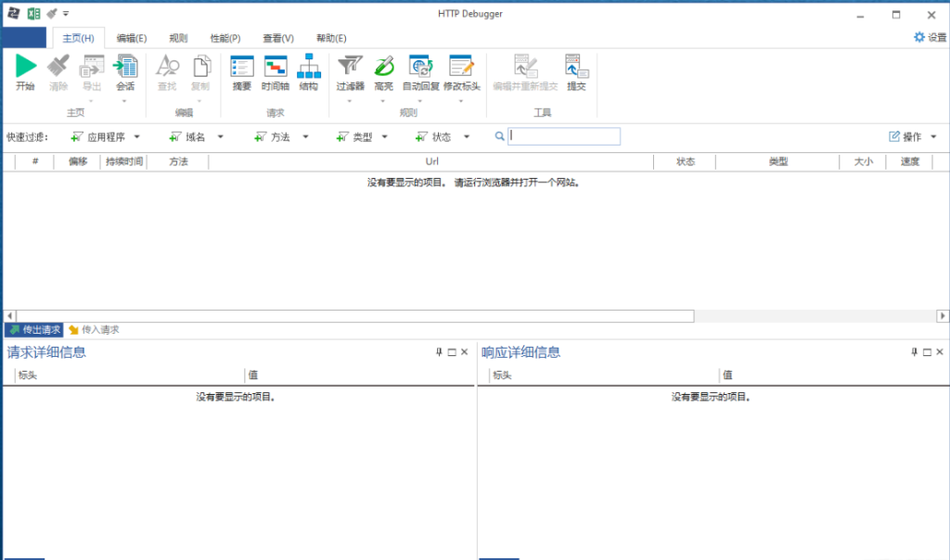Open the 过滤器 (filters) tool
Screen dimensions: 950x560
click(x=350, y=74)
